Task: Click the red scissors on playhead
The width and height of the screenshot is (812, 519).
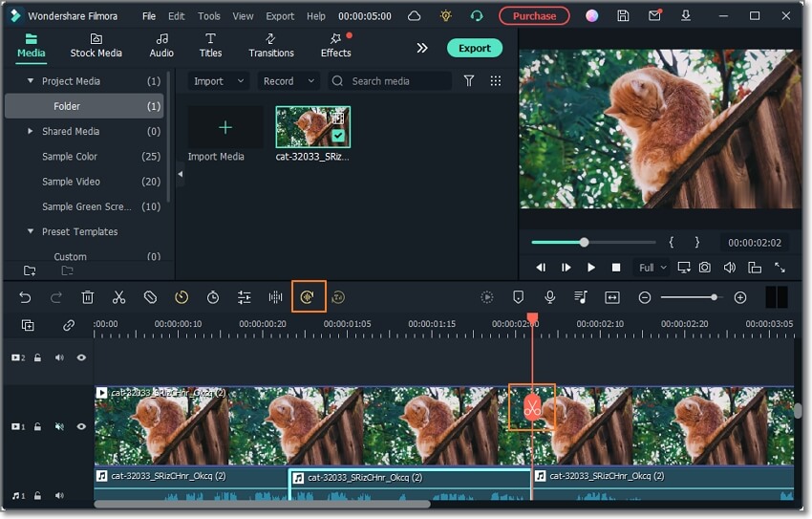Action: [532, 407]
